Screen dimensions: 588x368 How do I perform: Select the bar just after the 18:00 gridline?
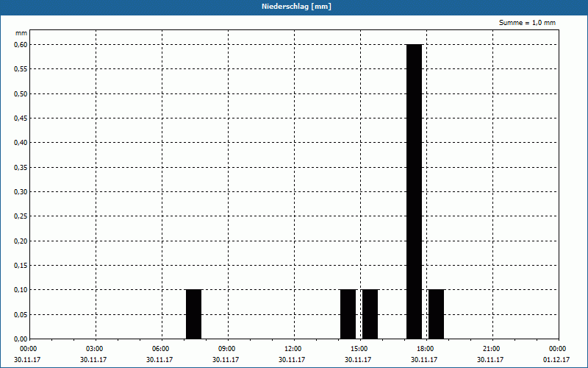(436, 314)
